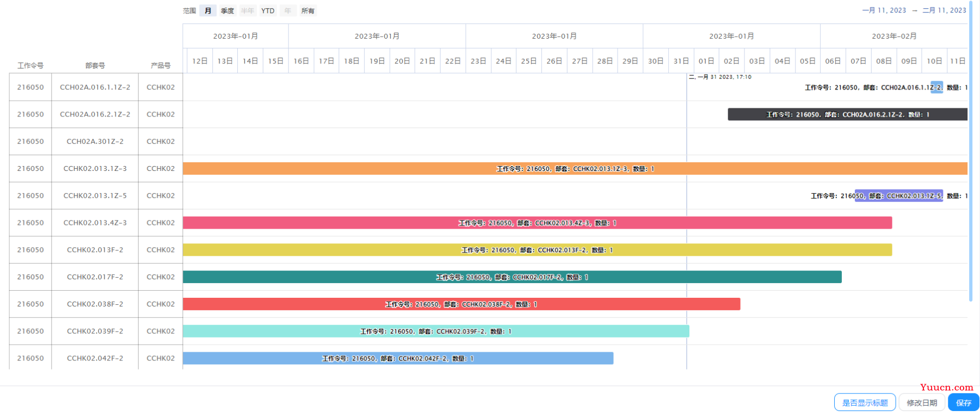
Task: Click the 26日 date header
Action: (x=554, y=61)
